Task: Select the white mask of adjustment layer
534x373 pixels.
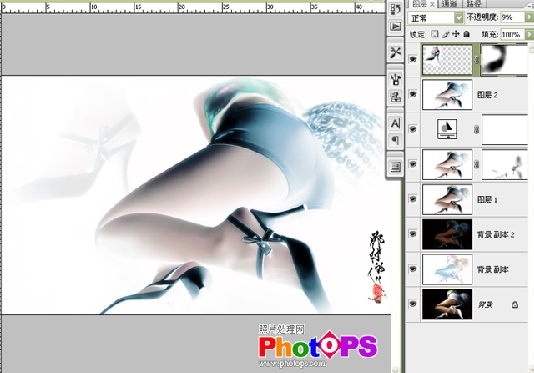Action: click(505, 129)
